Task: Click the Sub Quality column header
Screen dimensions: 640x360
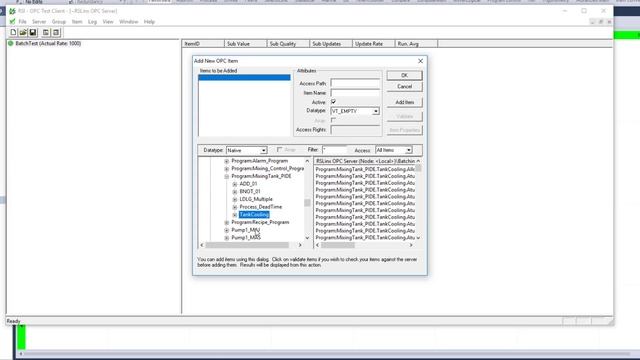Action: click(x=288, y=44)
